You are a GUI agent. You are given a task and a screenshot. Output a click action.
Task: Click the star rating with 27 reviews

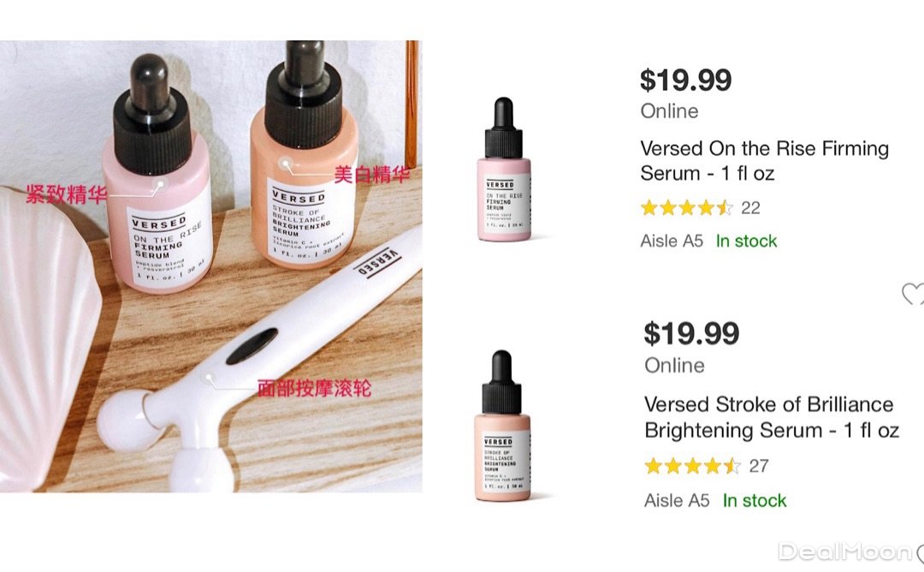coord(692,466)
